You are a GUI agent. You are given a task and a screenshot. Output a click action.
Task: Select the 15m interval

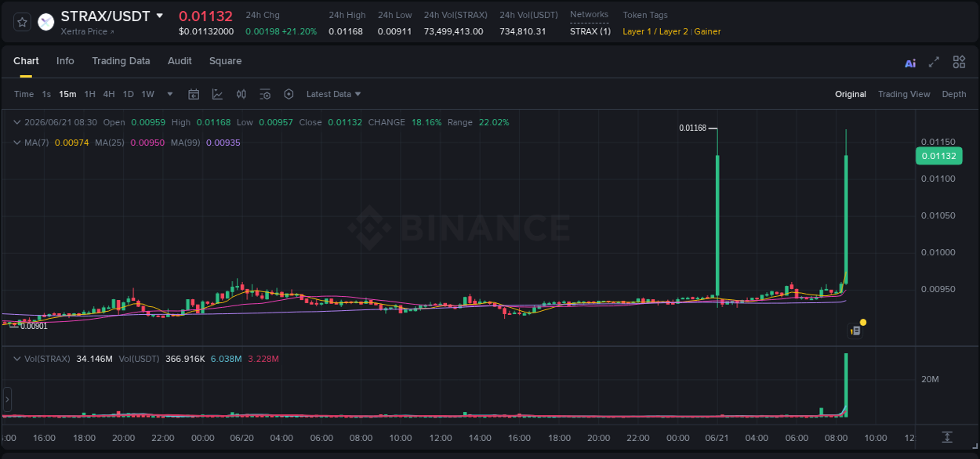pyautogui.click(x=67, y=94)
